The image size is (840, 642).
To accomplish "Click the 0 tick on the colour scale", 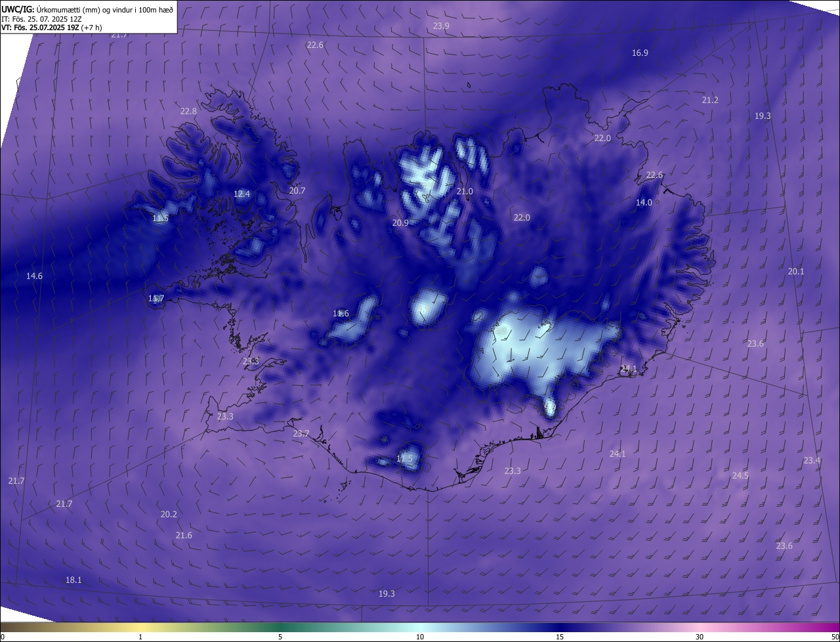I will [3, 637].
